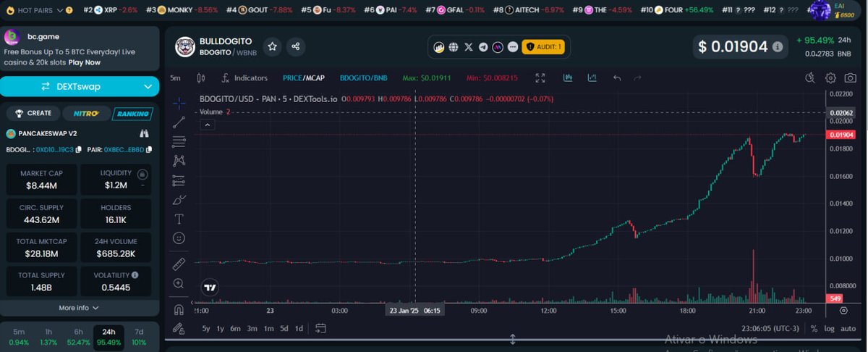Screen dimensions: 868x352
Task: Select the forecasting/position tool
Action: 179,180
